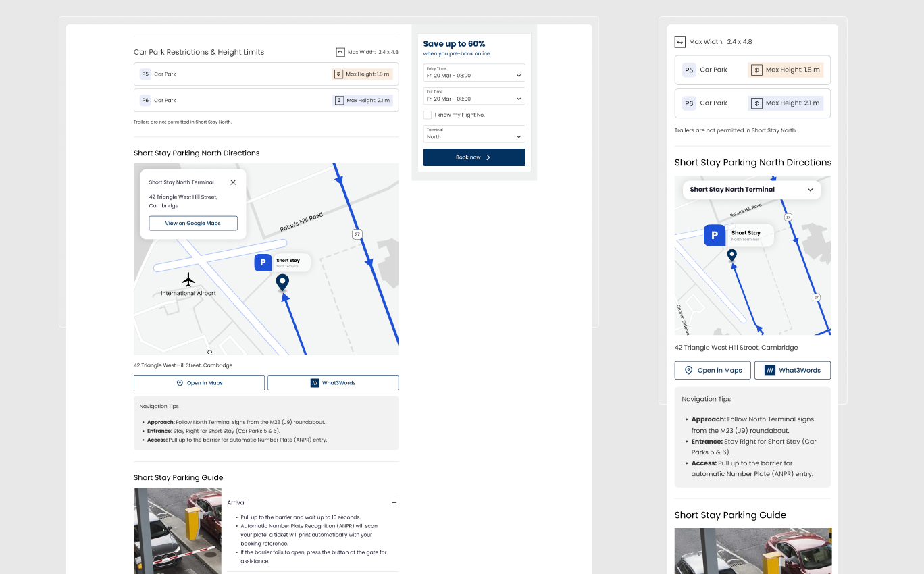Click 'Robin's Hill Road' label on desktop map
This screenshot has height=574, width=924.
[x=301, y=223]
